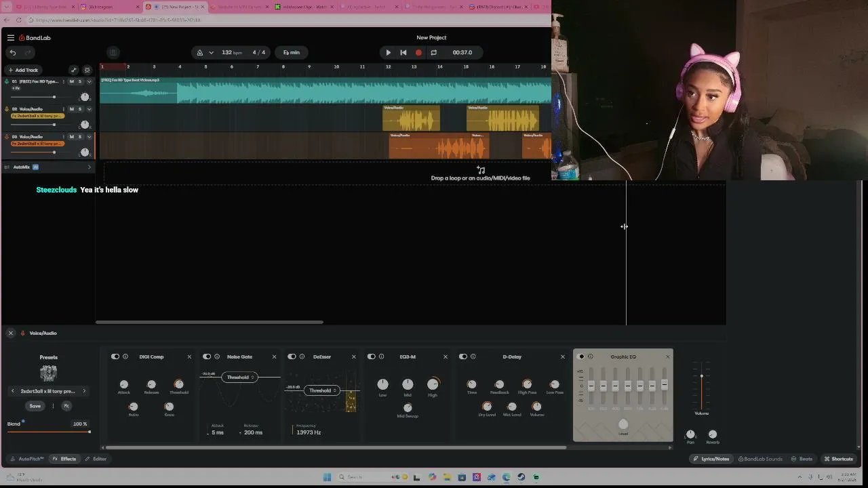Open the BandLab Sounds panel
868x488 pixels.
click(760, 459)
